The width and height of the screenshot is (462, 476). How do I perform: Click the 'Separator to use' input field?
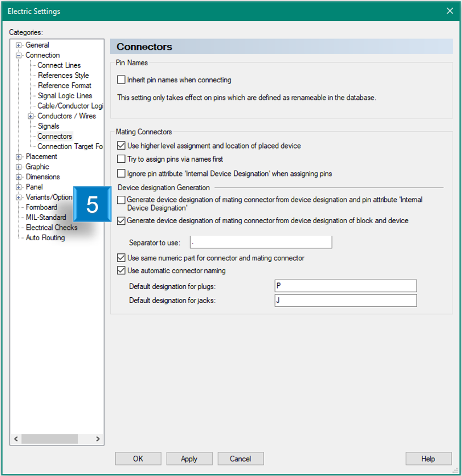(x=260, y=242)
